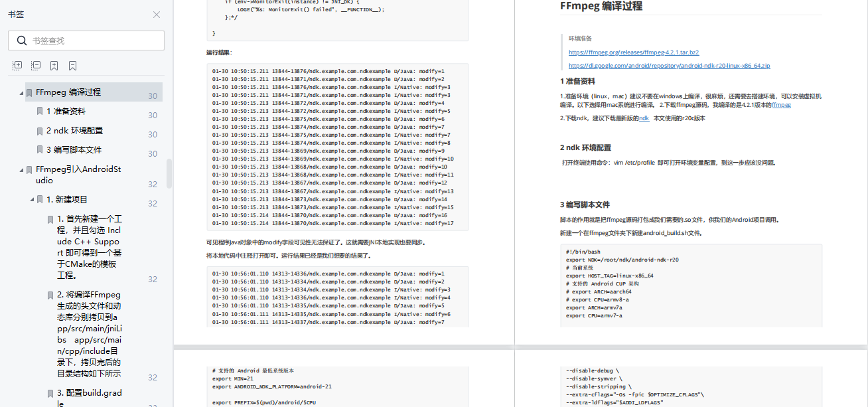The image size is (868, 407).
Task: Open the dl.google.com android-ndk-r20 zip link
Action: click(x=669, y=66)
